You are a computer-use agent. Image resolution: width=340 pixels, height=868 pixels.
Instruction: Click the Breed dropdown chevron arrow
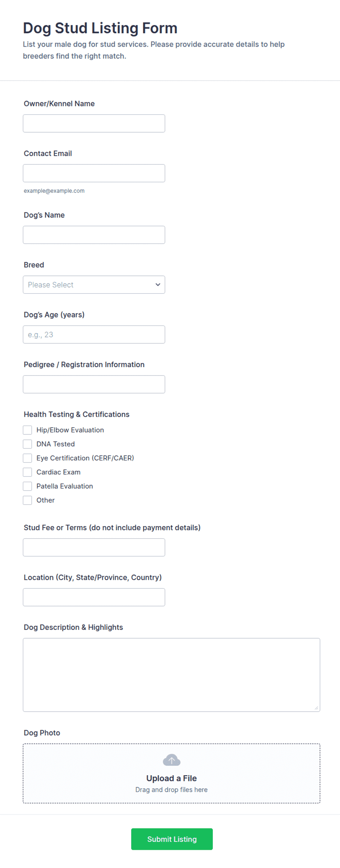(x=158, y=285)
